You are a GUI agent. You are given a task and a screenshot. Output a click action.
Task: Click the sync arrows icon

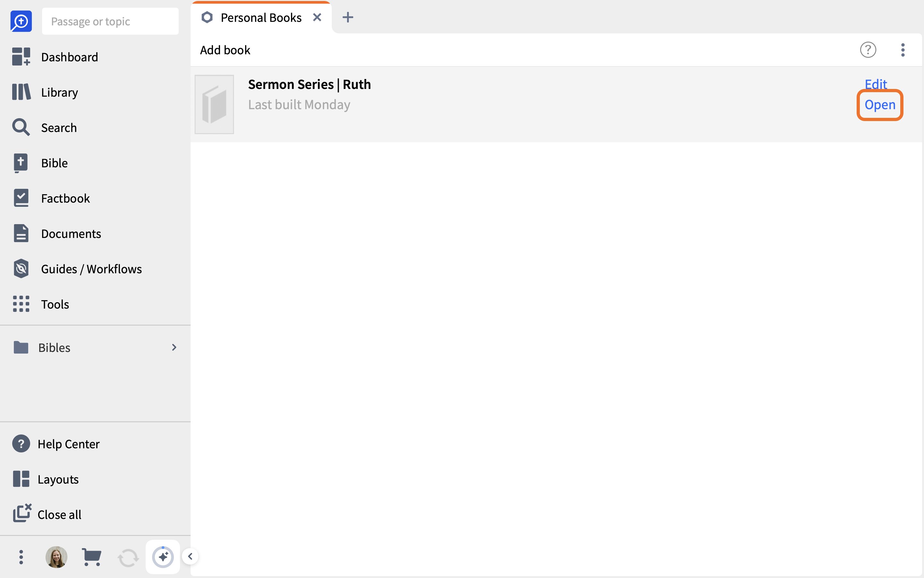pyautogui.click(x=128, y=558)
